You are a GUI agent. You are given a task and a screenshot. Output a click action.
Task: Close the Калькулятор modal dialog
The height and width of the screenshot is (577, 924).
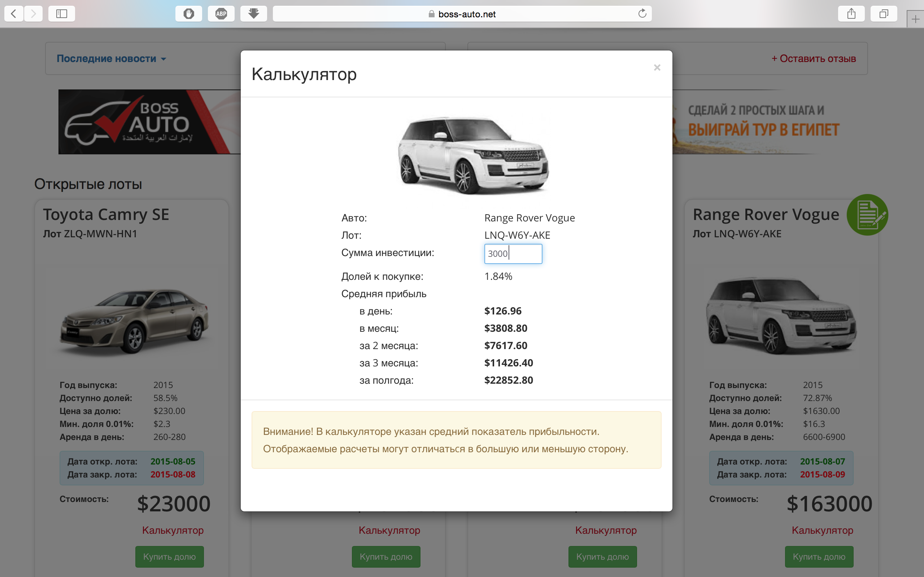[657, 67]
